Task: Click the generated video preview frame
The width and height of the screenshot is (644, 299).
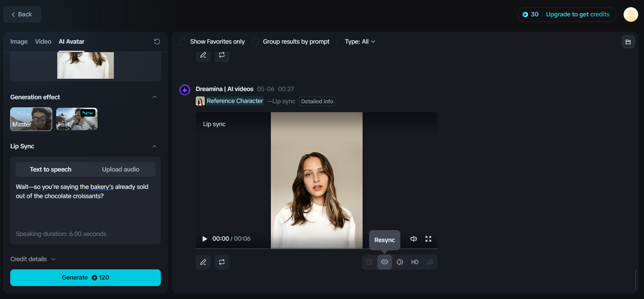Action: point(317,180)
